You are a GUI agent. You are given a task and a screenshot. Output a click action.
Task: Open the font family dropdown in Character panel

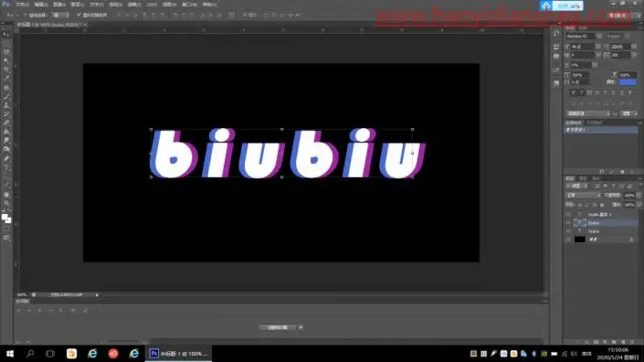tap(584, 37)
